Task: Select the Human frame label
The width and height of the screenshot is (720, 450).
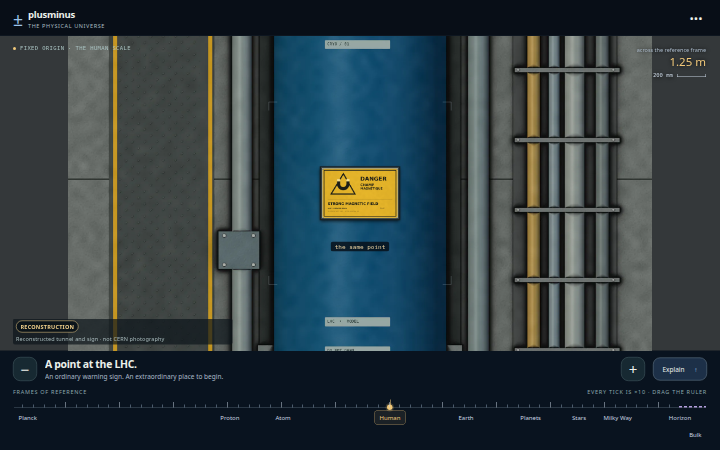Action: pos(390,418)
